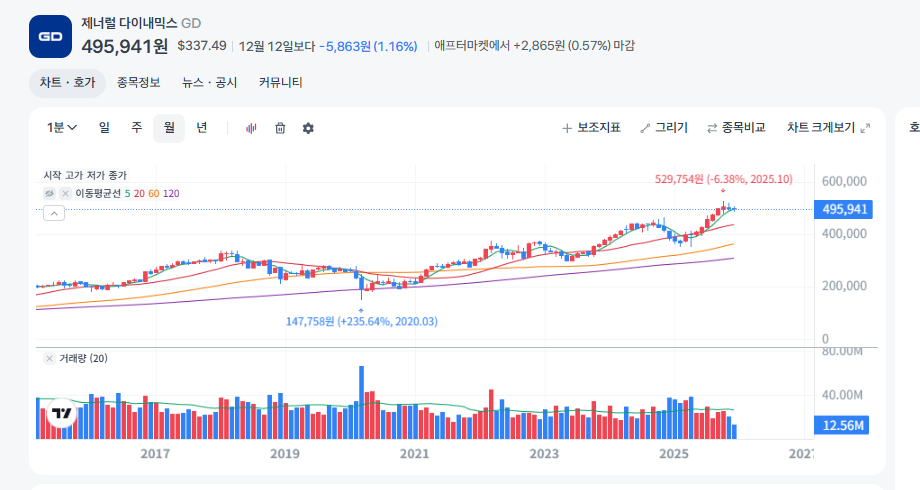Select the 년 (yearly) interval
Viewport: 920px width, 490px height.
click(202, 128)
